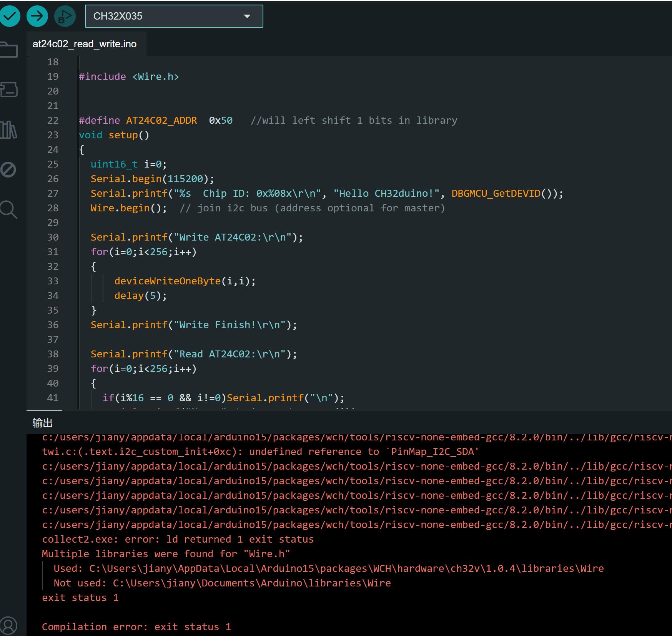Click the Compilation error exit status line
Screen dimensions: 672x636
click(x=136, y=627)
